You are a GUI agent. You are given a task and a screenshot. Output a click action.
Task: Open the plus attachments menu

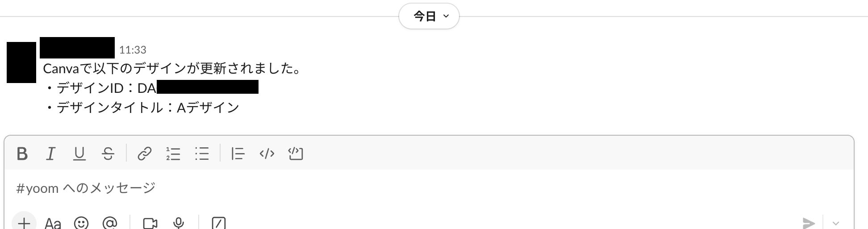[x=24, y=222]
